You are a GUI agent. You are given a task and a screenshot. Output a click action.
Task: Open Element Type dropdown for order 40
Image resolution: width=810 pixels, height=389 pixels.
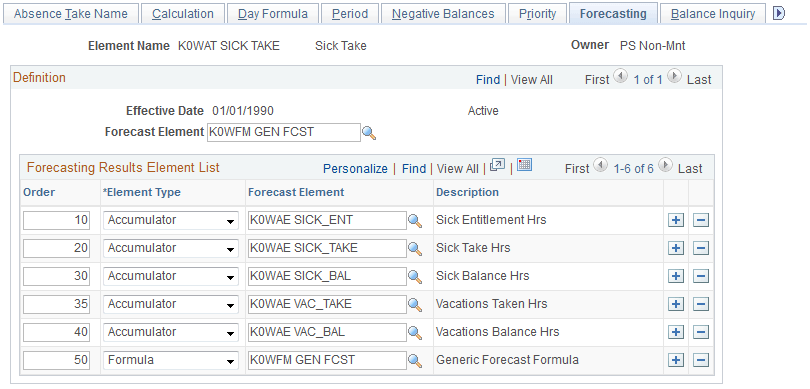click(x=171, y=332)
